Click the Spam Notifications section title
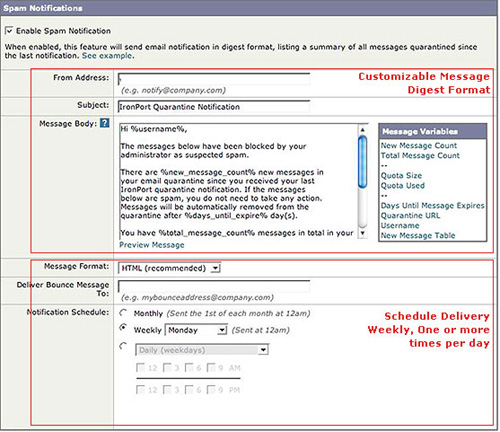The width and height of the screenshot is (500, 432). pos(43,8)
